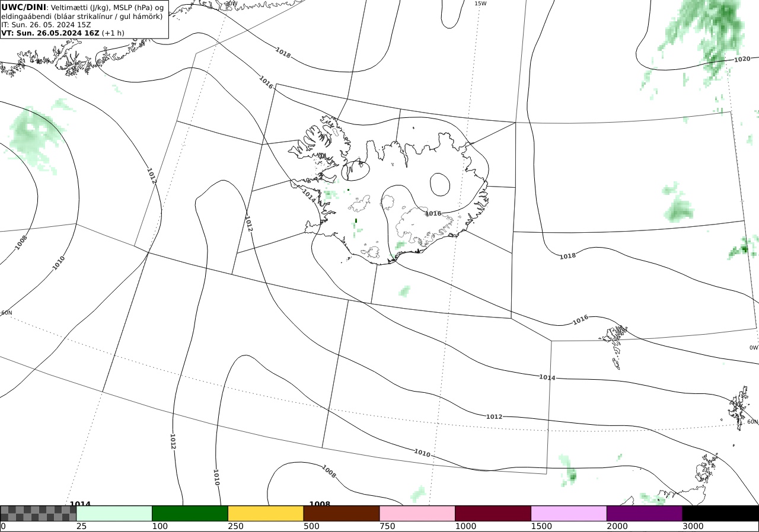The image size is (759, 532).
Task: Click the legend tick value 25
Action: (81, 526)
